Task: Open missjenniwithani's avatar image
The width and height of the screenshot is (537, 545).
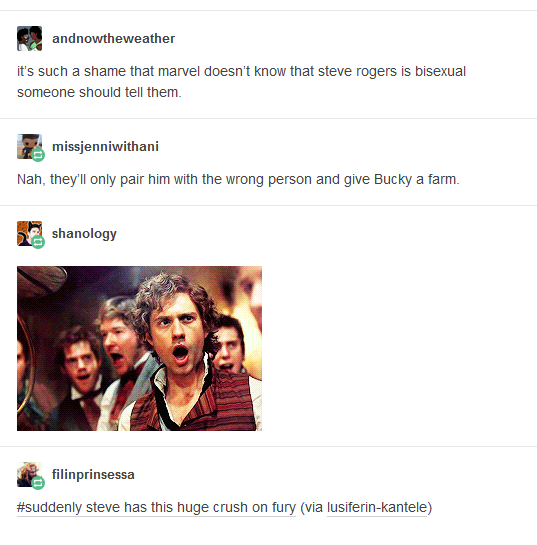Action: tap(30, 147)
